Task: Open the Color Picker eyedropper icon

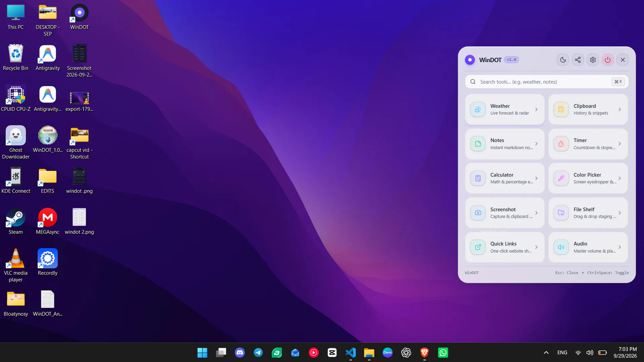Action: [561, 178]
